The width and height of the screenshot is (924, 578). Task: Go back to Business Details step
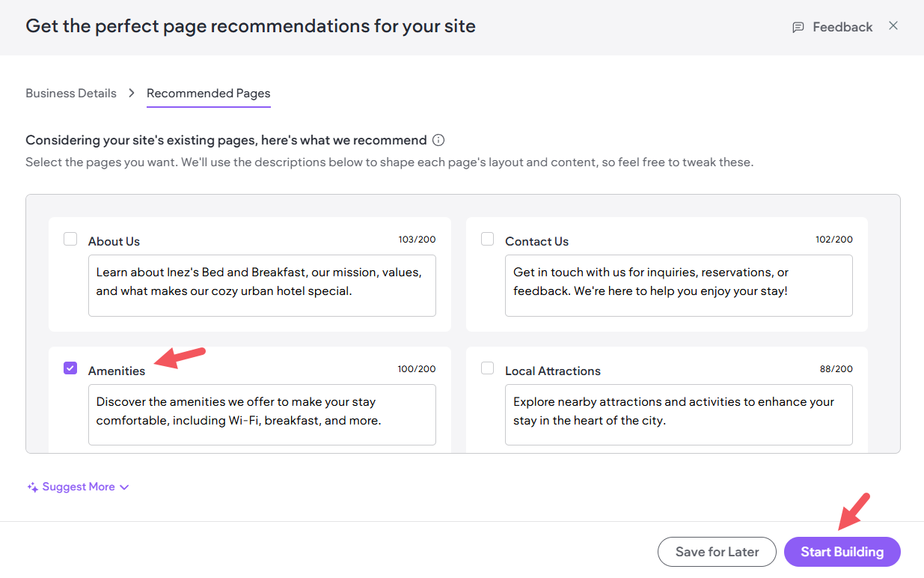[x=71, y=94]
